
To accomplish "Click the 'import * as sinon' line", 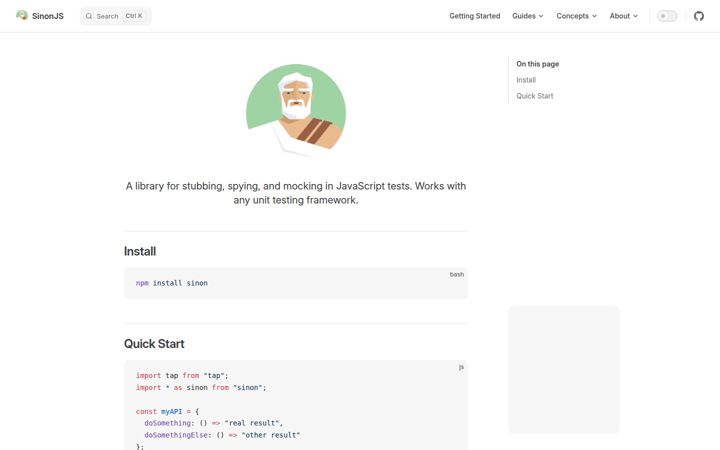I will point(201,387).
